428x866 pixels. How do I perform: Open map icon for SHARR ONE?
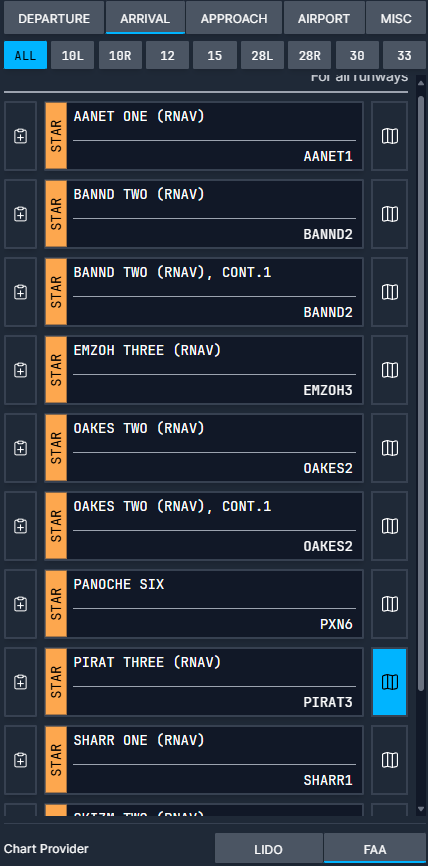(390, 760)
